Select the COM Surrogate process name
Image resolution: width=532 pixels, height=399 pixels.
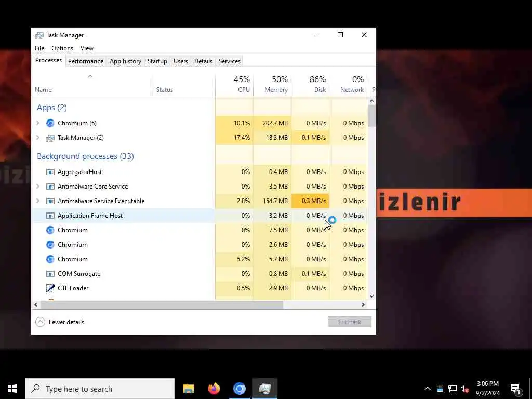pyautogui.click(x=79, y=274)
